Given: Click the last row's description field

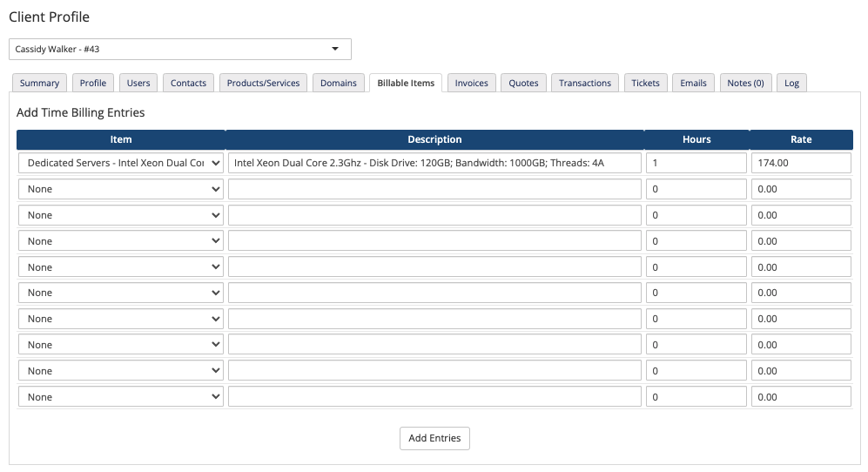Looking at the screenshot, I should click(434, 396).
